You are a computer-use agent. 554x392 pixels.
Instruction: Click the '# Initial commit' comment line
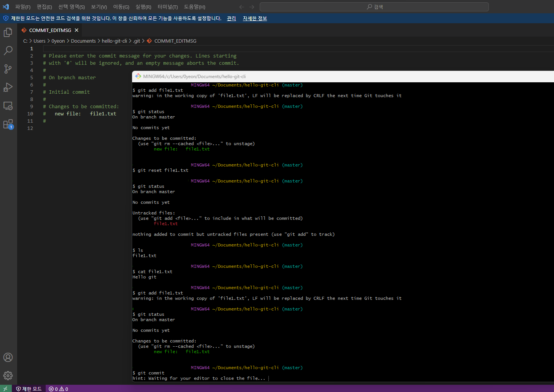(x=66, y=92)
